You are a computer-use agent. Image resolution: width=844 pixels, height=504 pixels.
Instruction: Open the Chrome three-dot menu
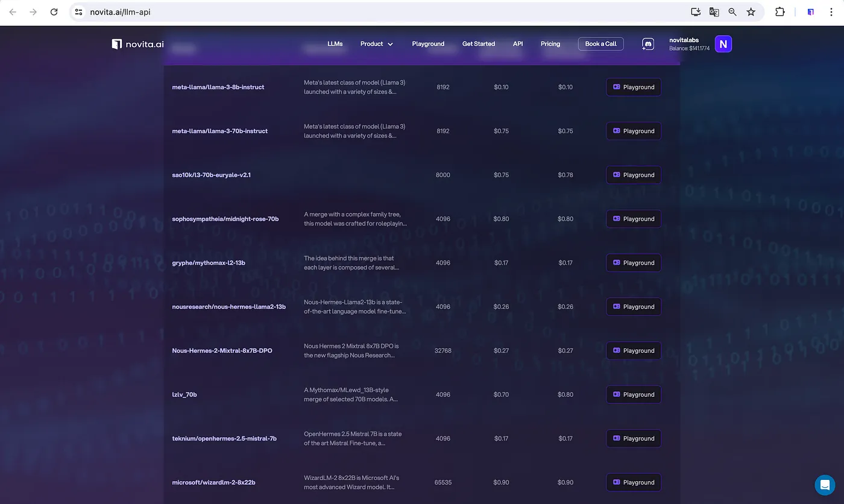coord(831,12)
